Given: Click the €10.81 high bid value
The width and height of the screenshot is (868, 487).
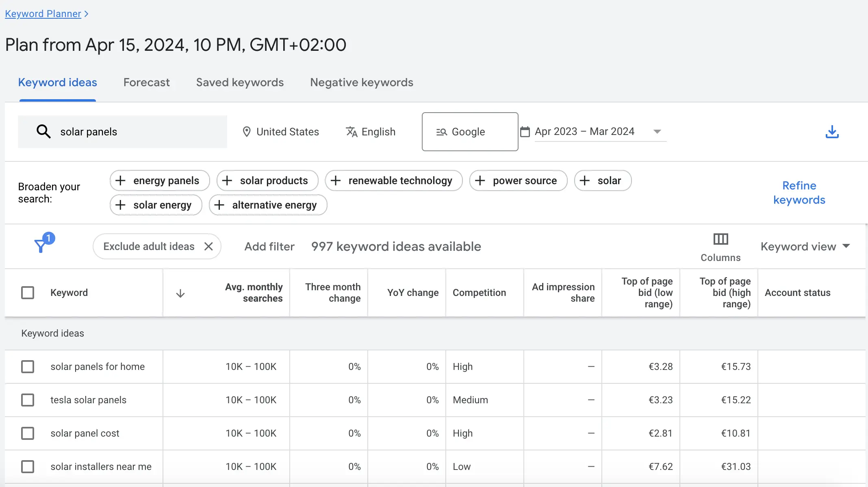Looking at the screenshot, I should [x=736, y=433].
